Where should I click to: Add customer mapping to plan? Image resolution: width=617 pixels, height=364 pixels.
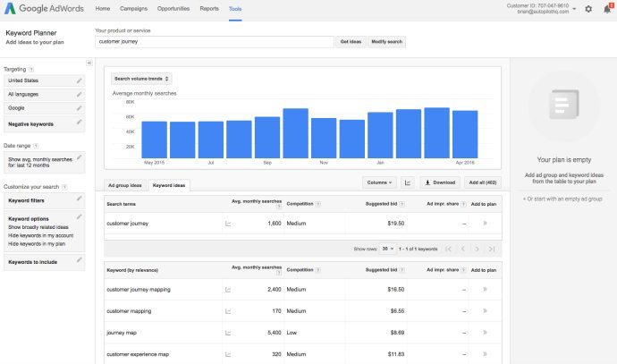pos(485,311)
